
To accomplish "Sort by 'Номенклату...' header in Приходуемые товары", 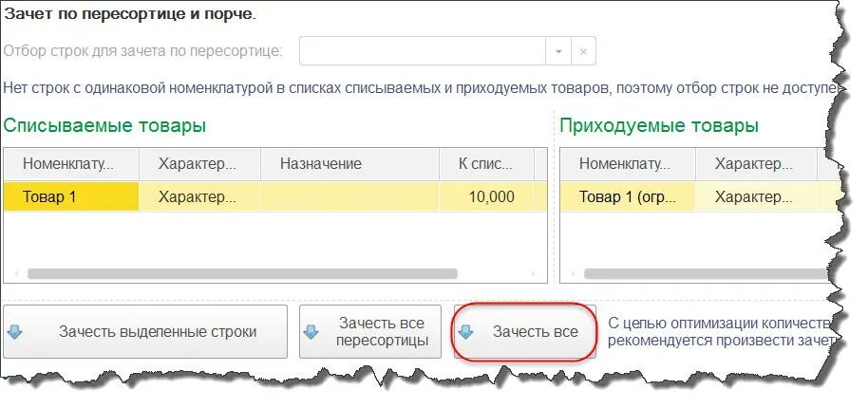I will pyautogui.click(x=628, y=163).
